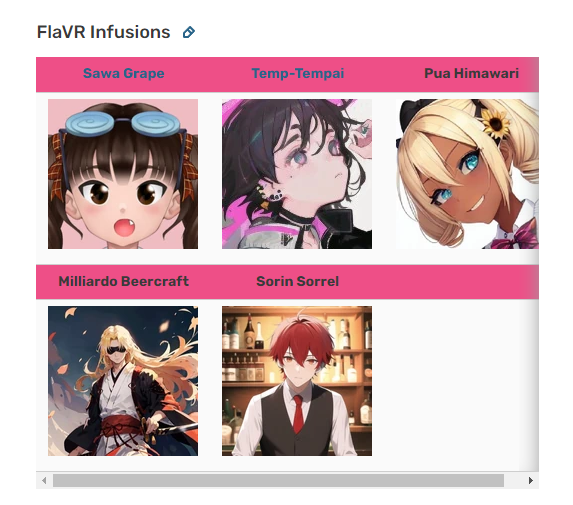Click the pink header bar's empty area after Sorin Sorrel

(439, 282)
